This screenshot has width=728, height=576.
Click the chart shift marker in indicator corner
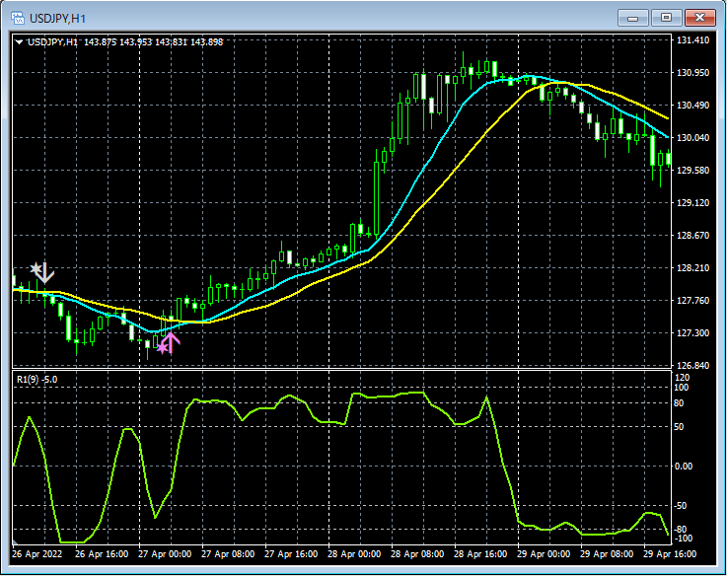coord(15,541)
